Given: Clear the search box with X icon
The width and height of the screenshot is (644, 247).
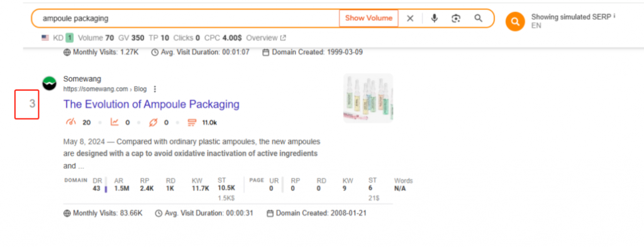Looking at the screenshot, I should pos(410,18).
